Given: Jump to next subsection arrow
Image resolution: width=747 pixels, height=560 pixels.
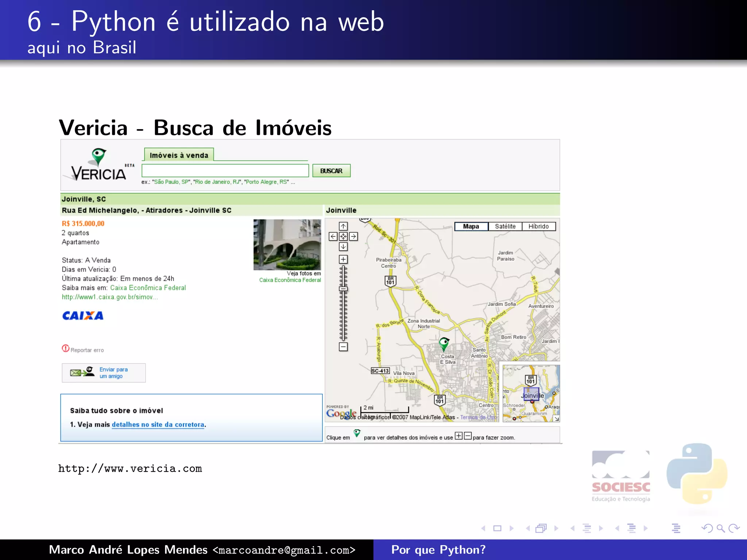Looking at the screenshot, I should 601,528.
